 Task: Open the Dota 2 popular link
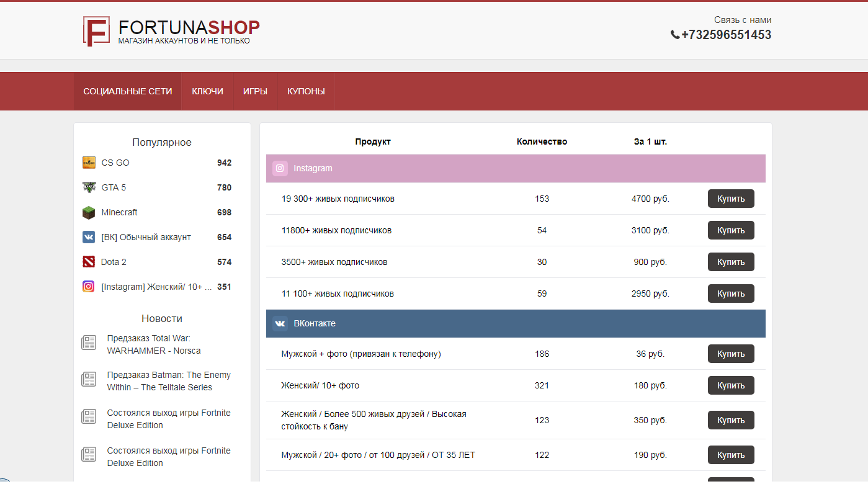pos(114,262)
